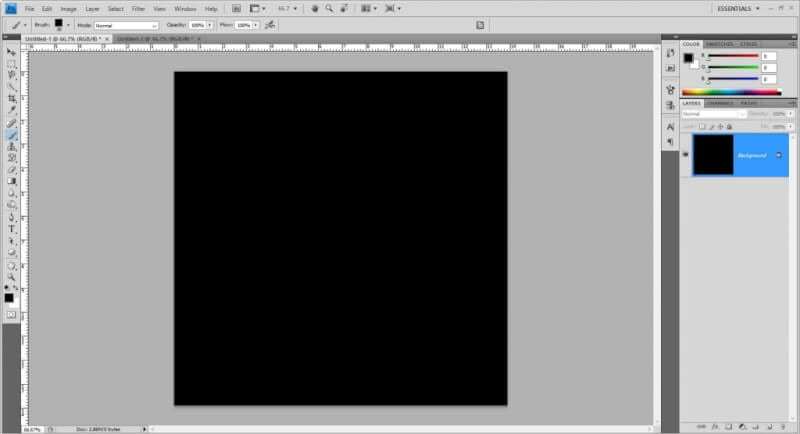Screen dimensions: 800x434
Task: Select the Eyedropper tool
Action: point(11,110)
